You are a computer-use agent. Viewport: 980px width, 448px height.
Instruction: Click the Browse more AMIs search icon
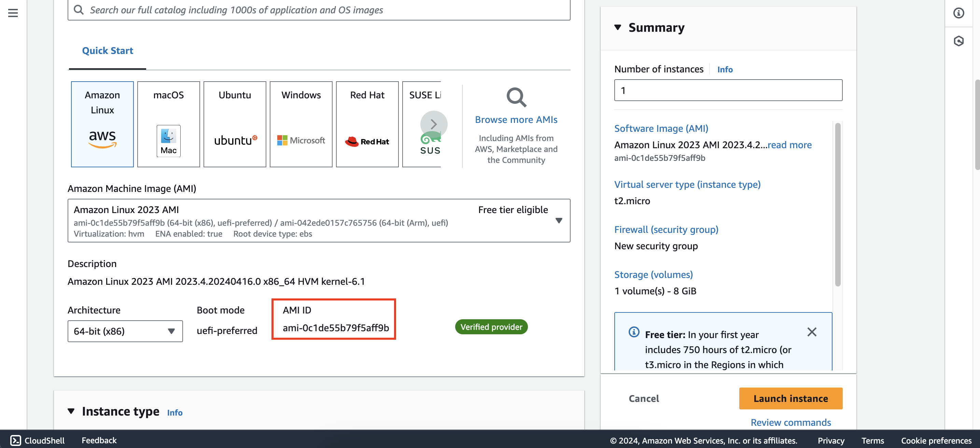pos(516,99)
